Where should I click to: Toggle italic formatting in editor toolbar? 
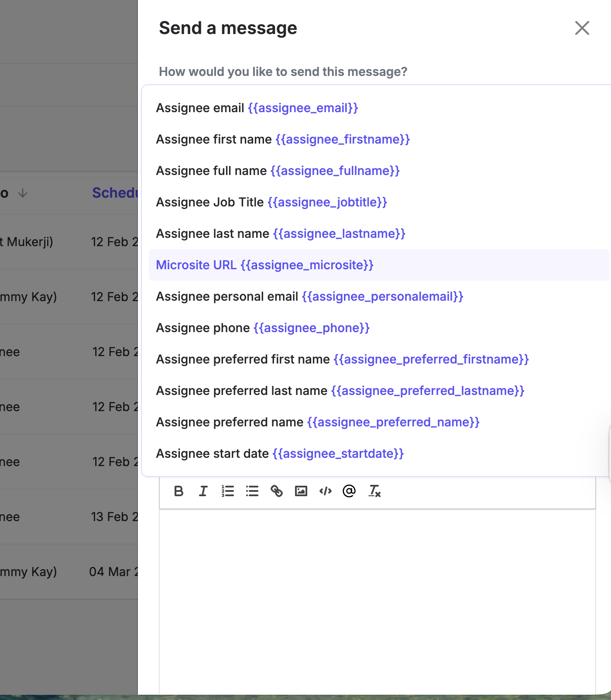tap(203, 491)
